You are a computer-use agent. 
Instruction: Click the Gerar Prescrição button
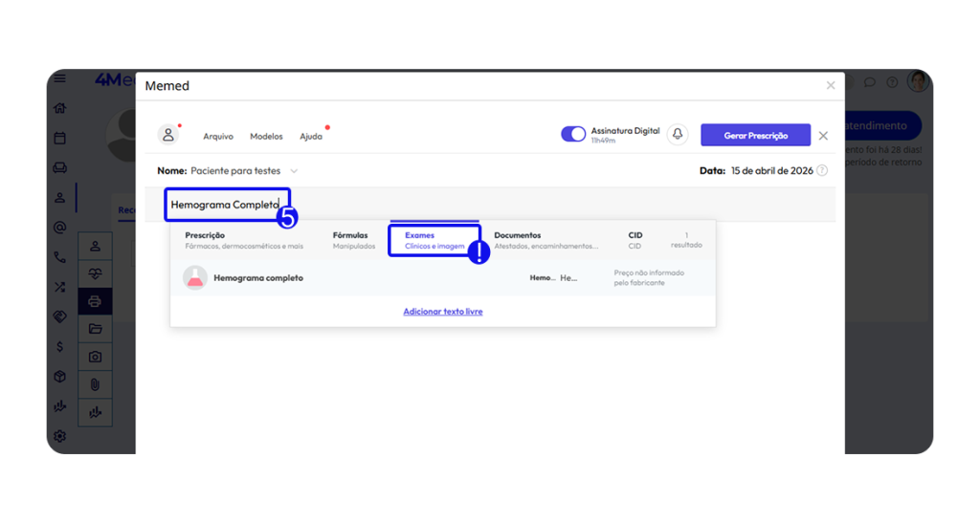coord(755,136)
